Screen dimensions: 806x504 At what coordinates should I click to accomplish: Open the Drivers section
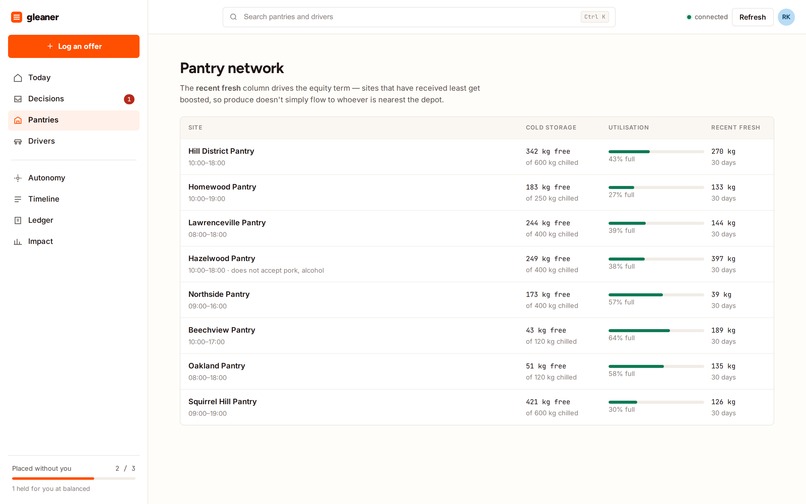point(74,141)
